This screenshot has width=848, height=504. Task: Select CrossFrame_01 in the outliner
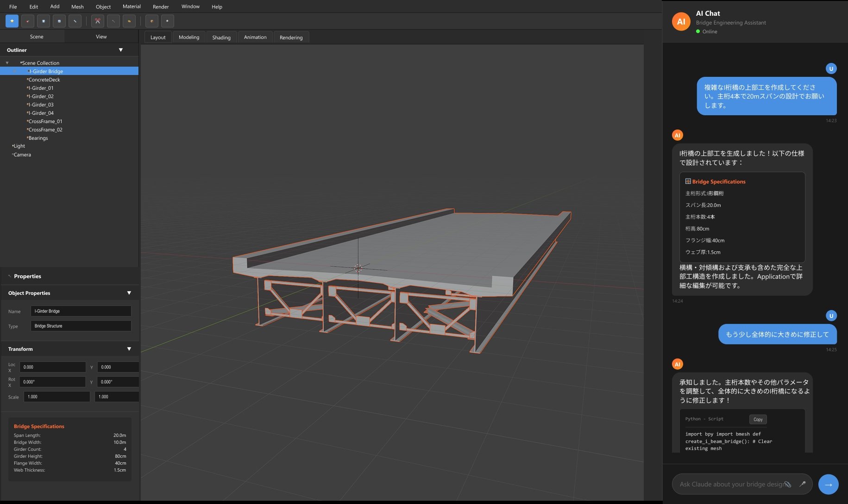pos(45,121)
